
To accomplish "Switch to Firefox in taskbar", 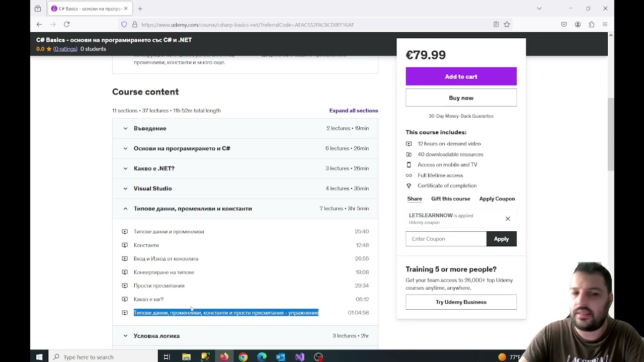I will pyautogui.click(x=224, y=357).
